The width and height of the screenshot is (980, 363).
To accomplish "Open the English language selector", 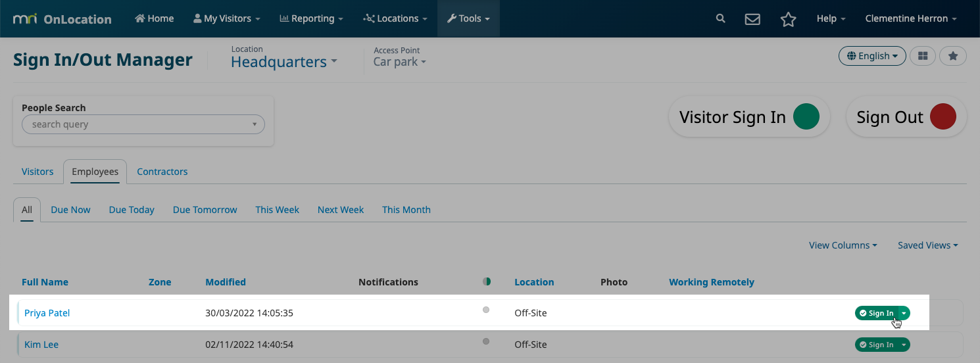I will click(x=872, y=56).
